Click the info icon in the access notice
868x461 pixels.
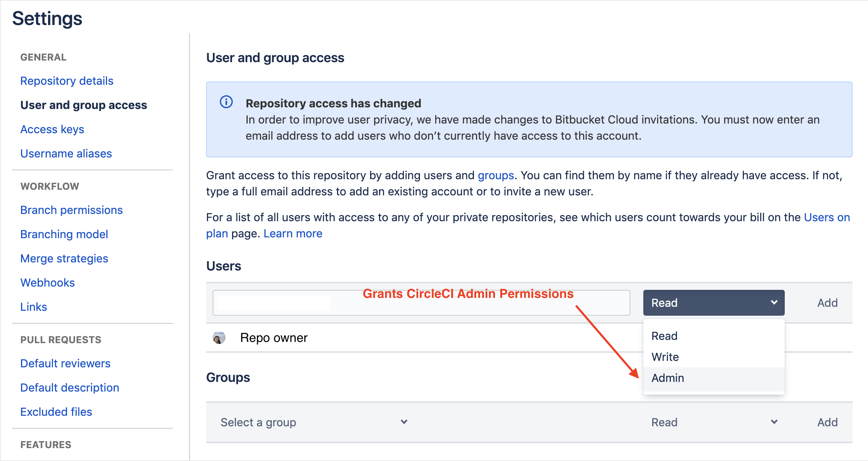click(x=226, y=102)
